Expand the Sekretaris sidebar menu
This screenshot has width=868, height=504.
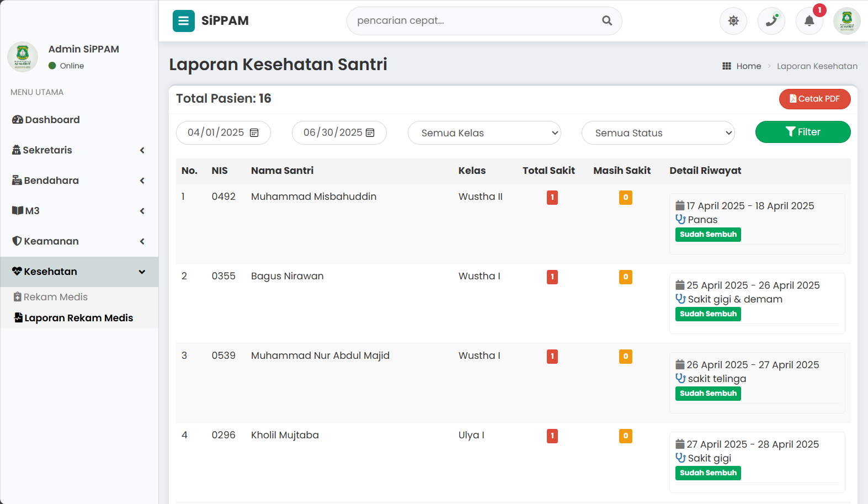tap(79, 150)
